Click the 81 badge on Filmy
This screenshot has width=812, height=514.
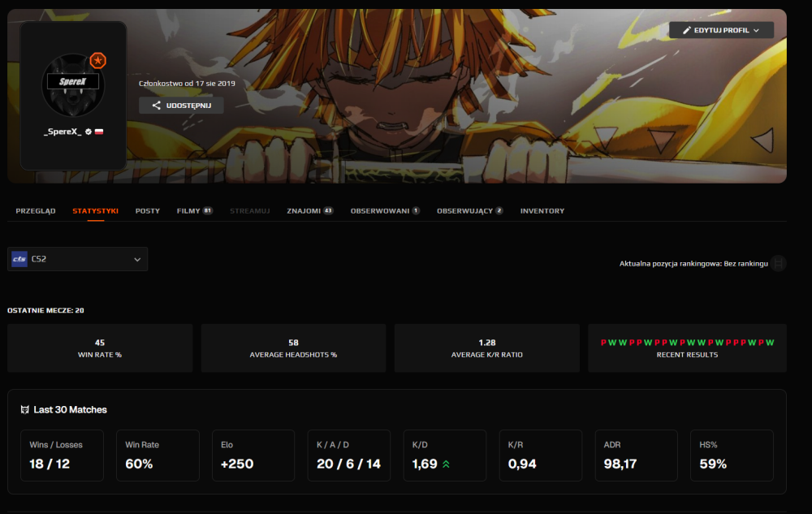[207, 210]
